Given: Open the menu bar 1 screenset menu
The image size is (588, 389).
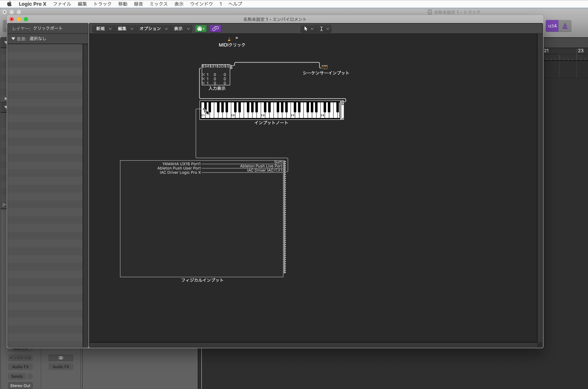Looking at the screenshot, I should pos(220,4).
